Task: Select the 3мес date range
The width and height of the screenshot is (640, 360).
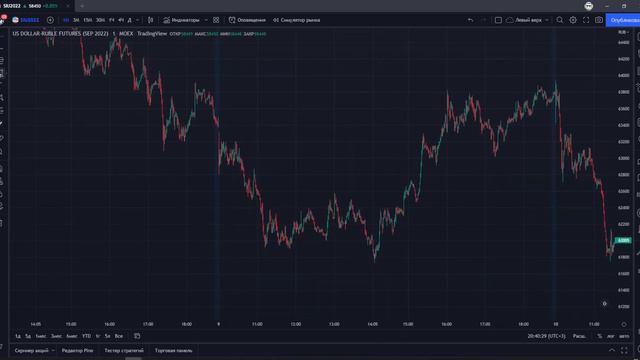Action: pos(56,336)
